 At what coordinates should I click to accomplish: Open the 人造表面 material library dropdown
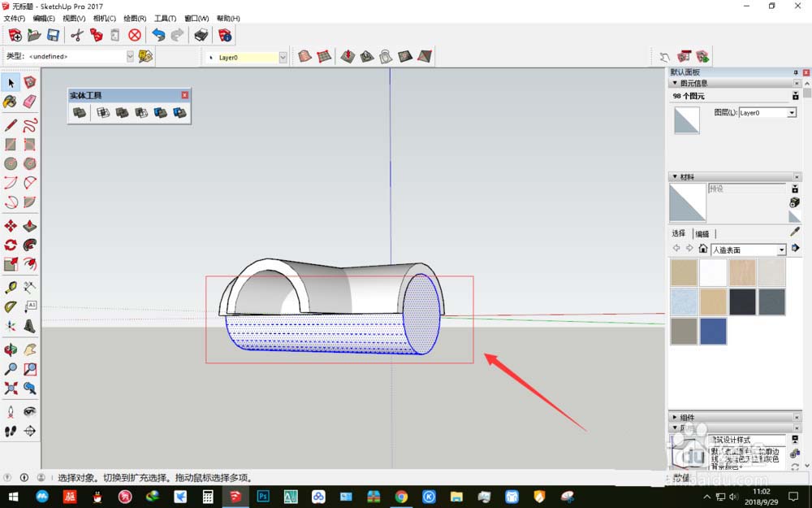click(x=781, y=250)
